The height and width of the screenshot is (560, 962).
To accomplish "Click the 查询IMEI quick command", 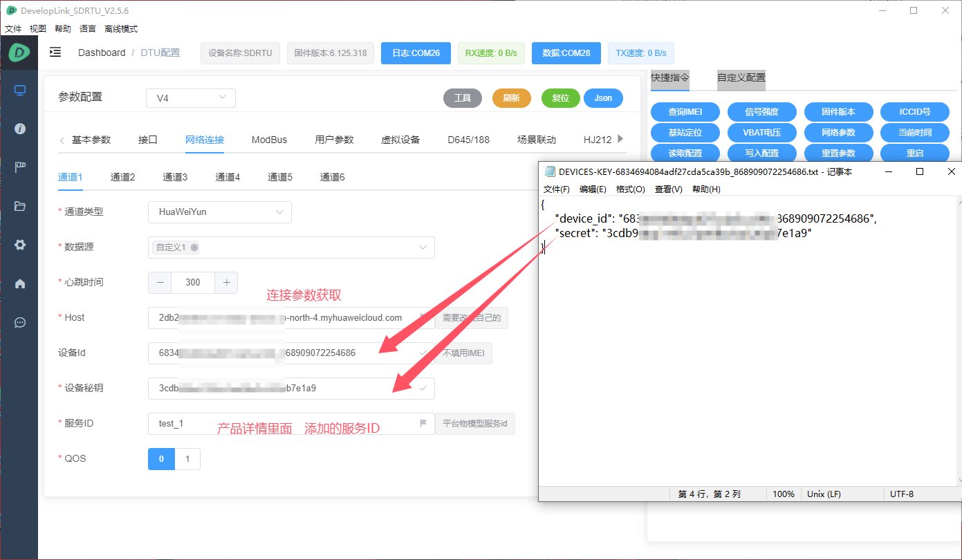I will [x=685, y=112].
